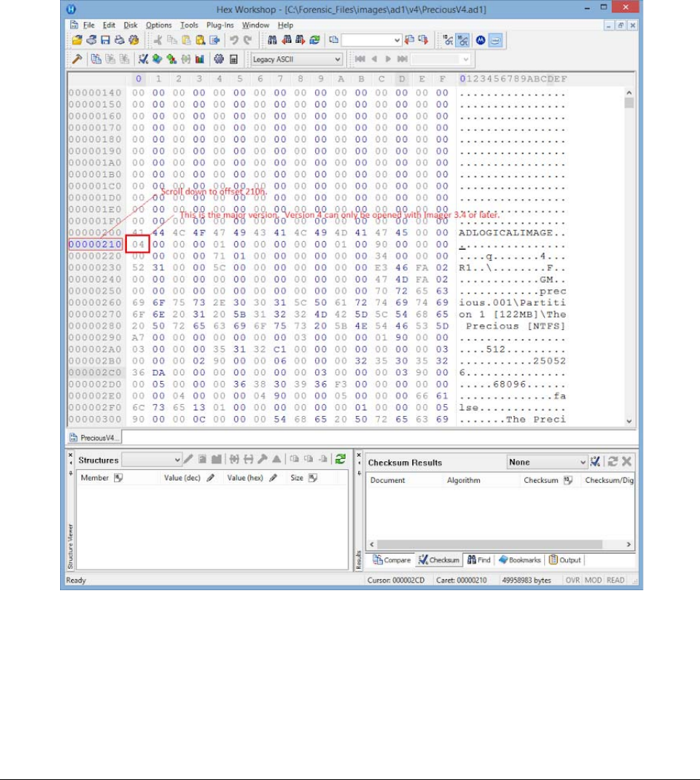
Task: Click the Go Forward icon after the Goto box
Action: [x=423, y=40]
